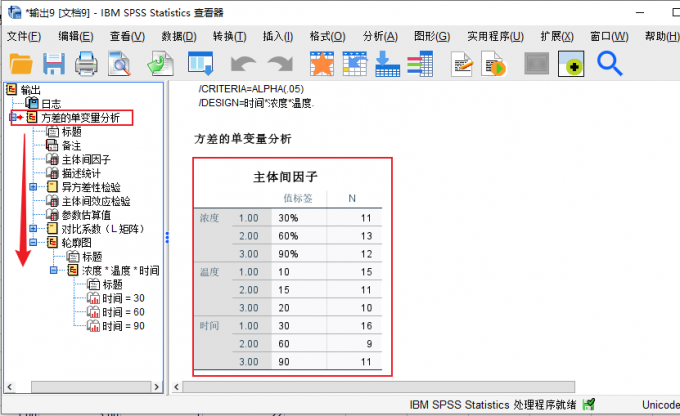Open the 图形(G) menu
This screenshot has height=416, width=680.
click(x=432, y=36)
